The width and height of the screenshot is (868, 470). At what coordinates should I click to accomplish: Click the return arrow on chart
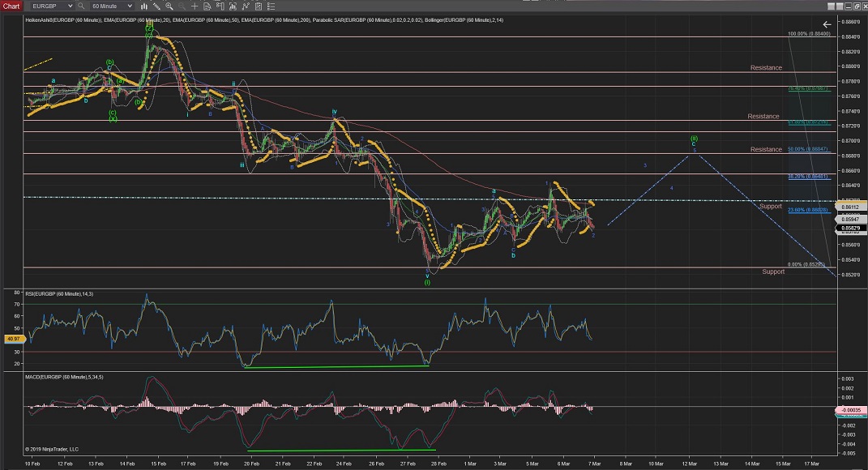coord(826,25)
